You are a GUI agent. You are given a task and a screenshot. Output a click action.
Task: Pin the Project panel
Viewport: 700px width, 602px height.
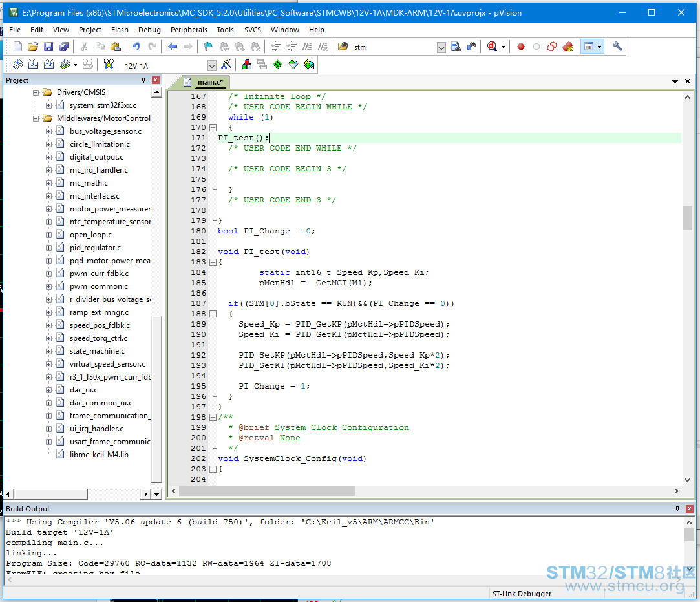[x=143, y=80]
